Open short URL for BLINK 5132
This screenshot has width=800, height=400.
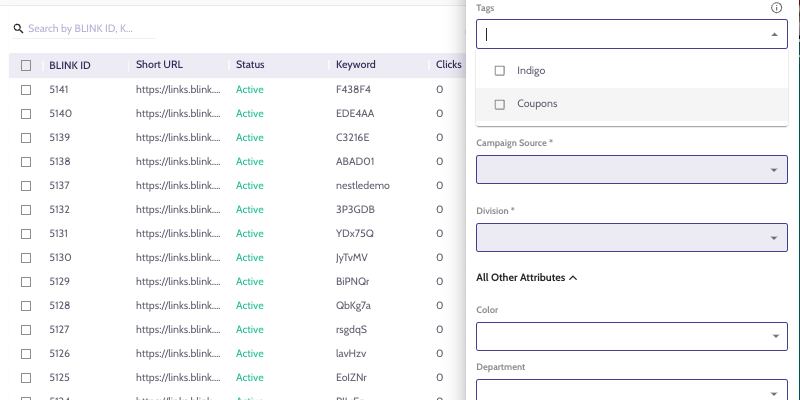click(178, 210)
